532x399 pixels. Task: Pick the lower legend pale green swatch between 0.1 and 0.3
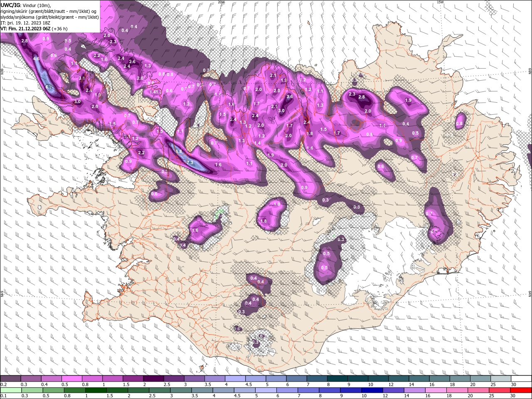[x=10, y=390]
